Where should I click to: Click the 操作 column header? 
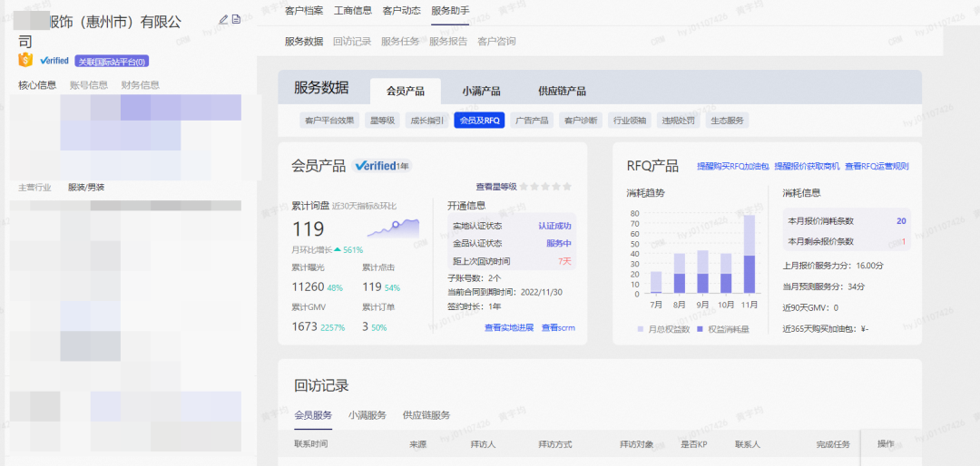[886, 444]
